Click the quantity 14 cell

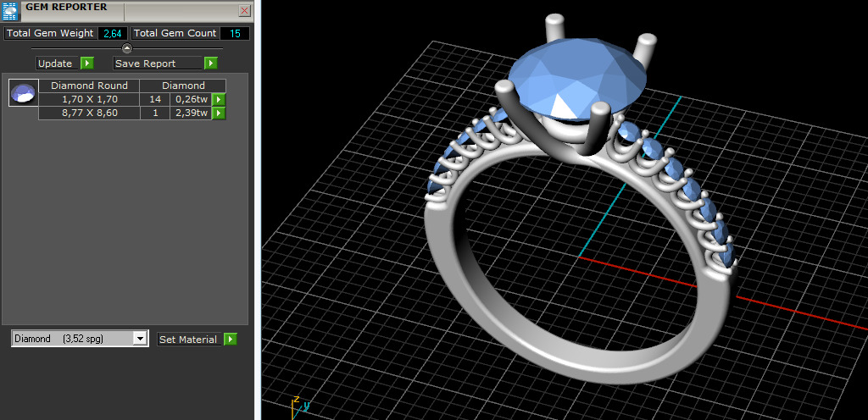tap(155, 99)
